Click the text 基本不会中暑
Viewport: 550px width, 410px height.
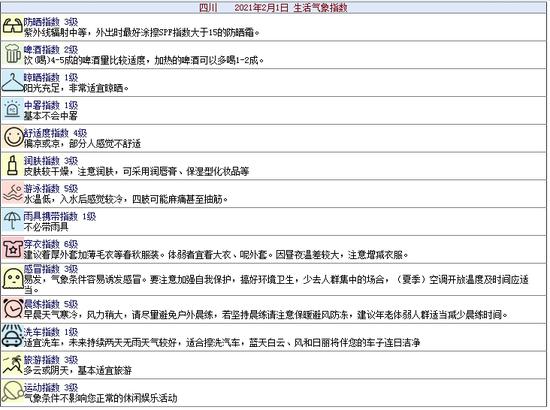click(x=51, y=116)
